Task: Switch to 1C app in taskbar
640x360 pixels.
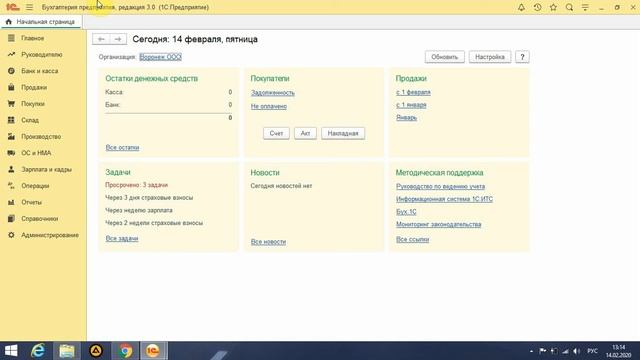Action: click(x=153, y=351)
